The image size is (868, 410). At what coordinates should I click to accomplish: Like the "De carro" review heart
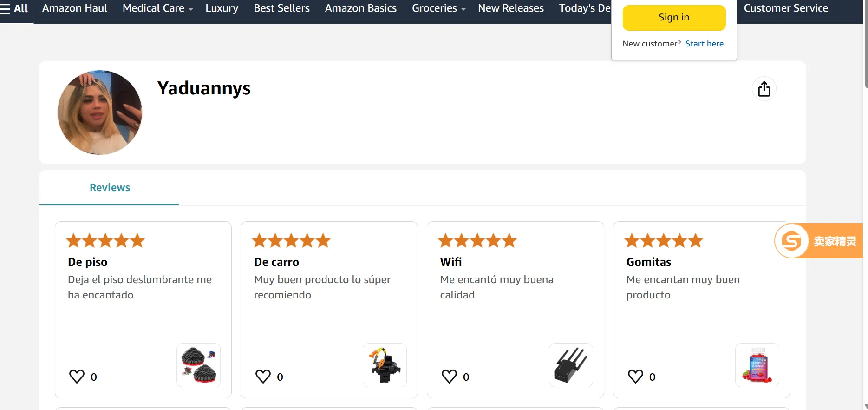point(263,376)
